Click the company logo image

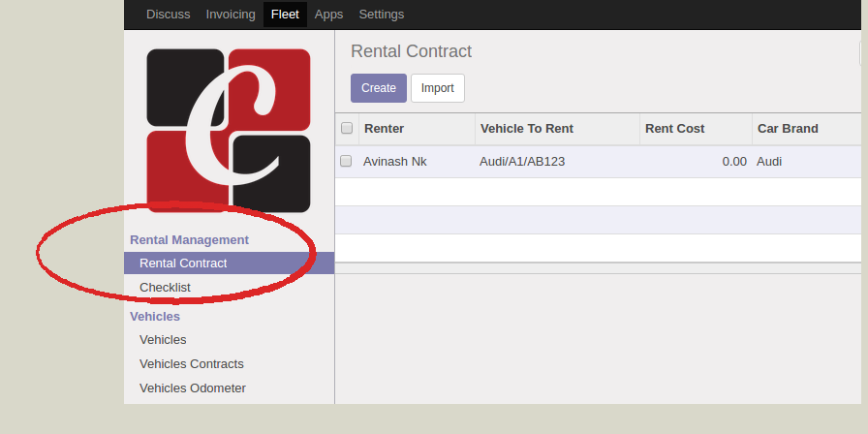click(229, 131)
